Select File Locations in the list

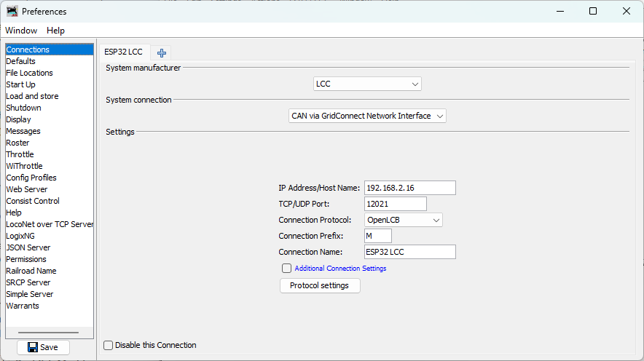(50, 73)
